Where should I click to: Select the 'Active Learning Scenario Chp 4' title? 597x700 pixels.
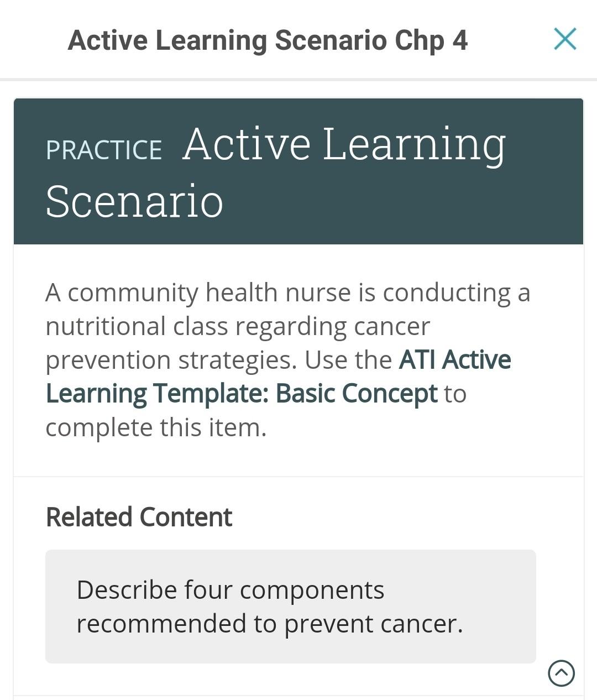[268, 40]
